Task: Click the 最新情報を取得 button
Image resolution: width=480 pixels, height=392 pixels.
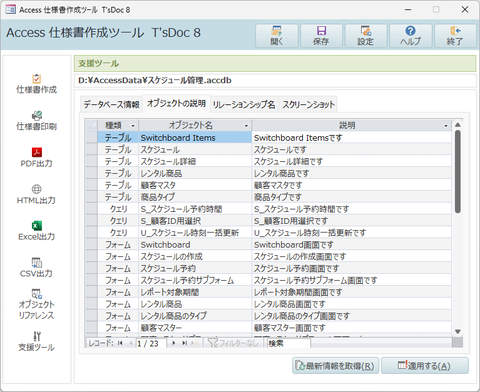Action: point(335,366)
